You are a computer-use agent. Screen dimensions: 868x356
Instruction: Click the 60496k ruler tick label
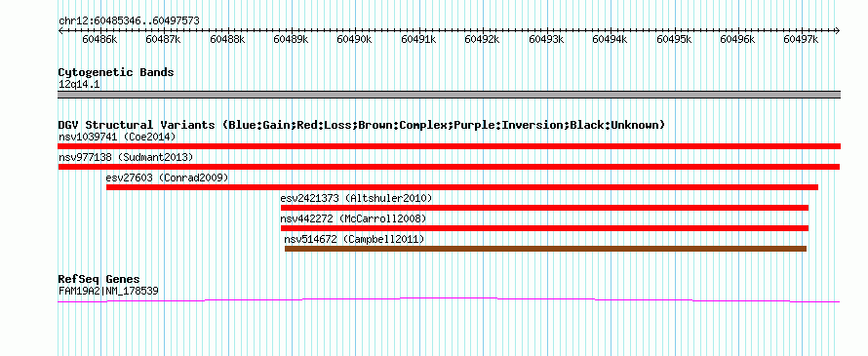tap(738, 39)
